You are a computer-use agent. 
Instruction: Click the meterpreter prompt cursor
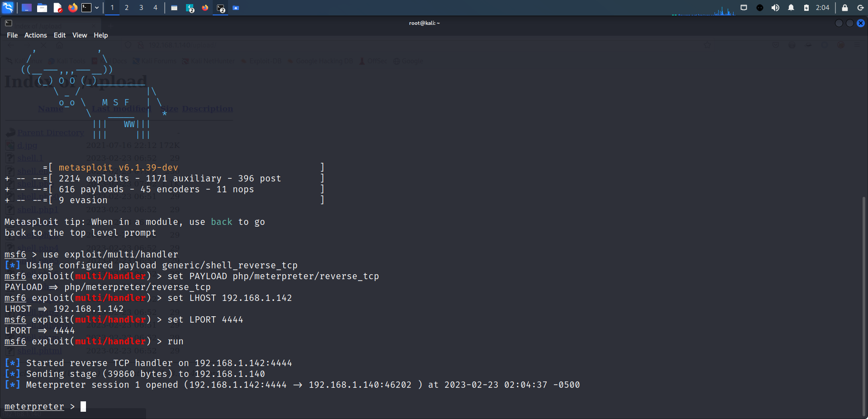pos(83,406)
